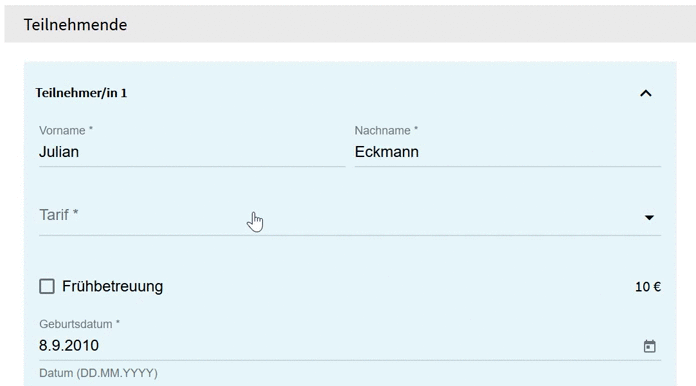This screenshot has width=696, height=386.
Task: Click the Teilnehmende section header
Action: click(75, 24)
